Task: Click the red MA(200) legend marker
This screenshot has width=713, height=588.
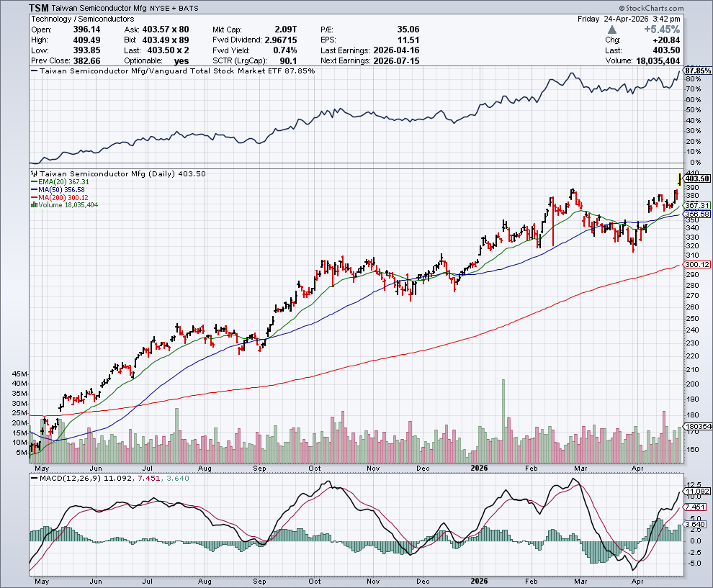Action: pyautogui.click(x=32, y=197)
